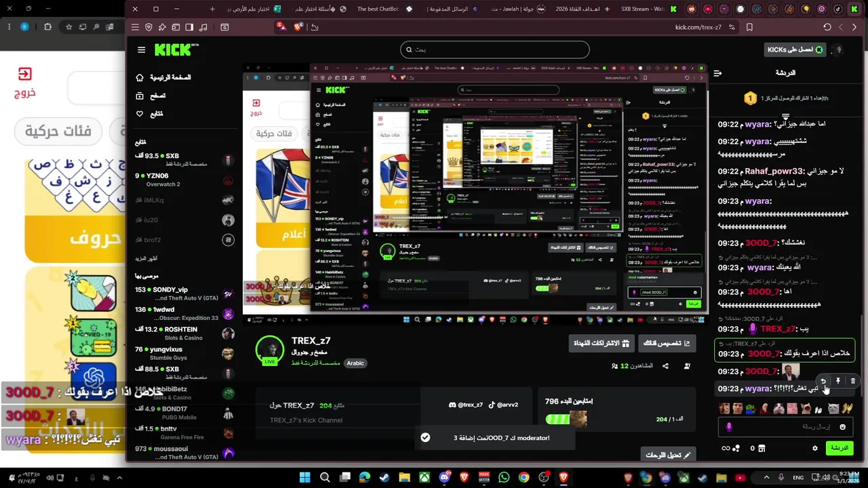Open offline channel brof2
This screenshot has width=868, height=488.
pyautogui.click(x=184, y=240)
